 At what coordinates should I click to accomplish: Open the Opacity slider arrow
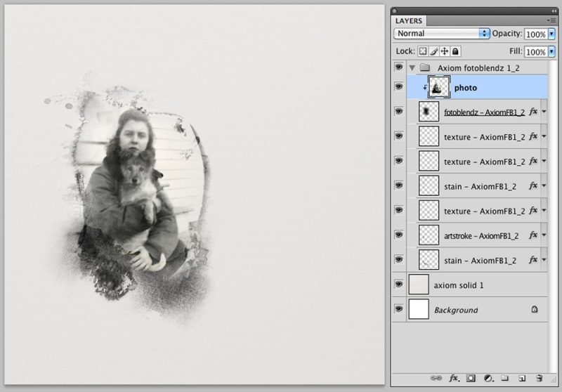[x=551, y=34]
